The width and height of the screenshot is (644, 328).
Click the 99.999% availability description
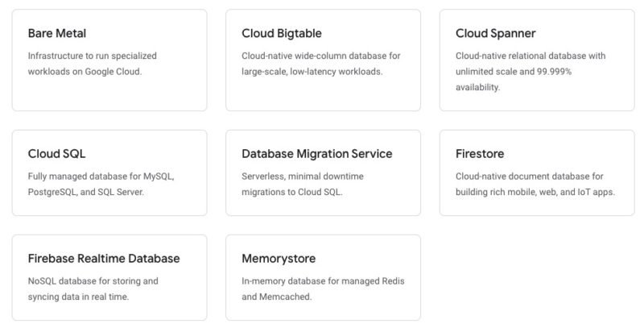(530, 72)
